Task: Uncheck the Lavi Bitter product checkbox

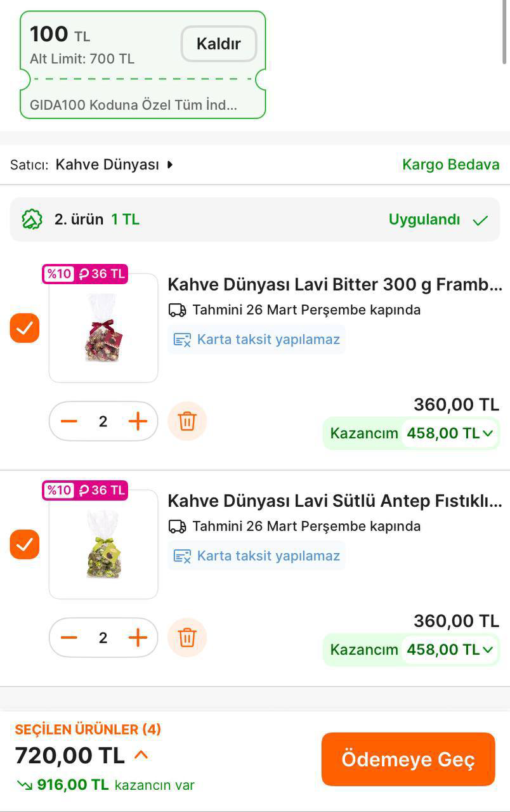Action: pos(25,328)
